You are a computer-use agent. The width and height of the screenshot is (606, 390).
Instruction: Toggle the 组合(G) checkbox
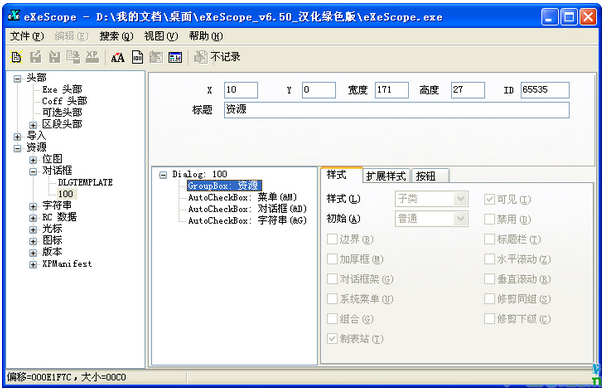[332, 319]
